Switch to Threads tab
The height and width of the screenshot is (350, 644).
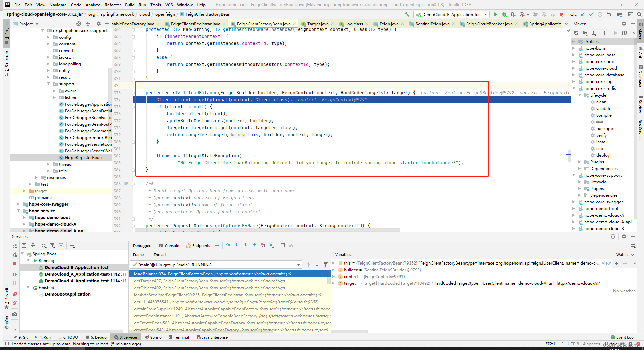click(160, 255)
